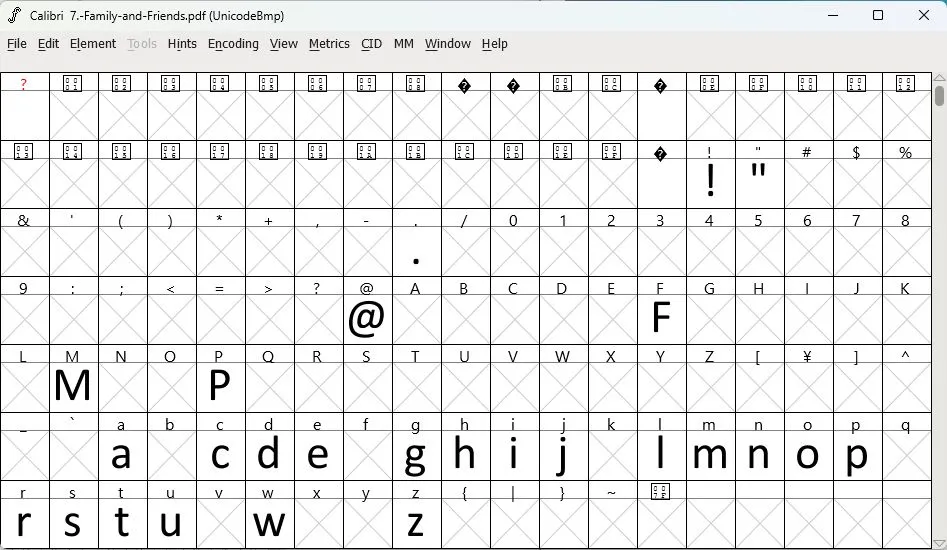Click the scroll up arrow of glyph view

coord(939,78)
